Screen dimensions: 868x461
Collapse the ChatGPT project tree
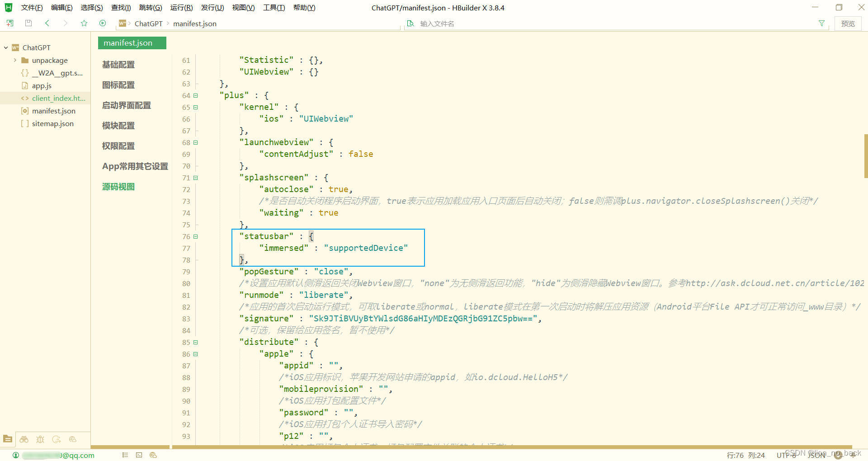pos(6,47)
